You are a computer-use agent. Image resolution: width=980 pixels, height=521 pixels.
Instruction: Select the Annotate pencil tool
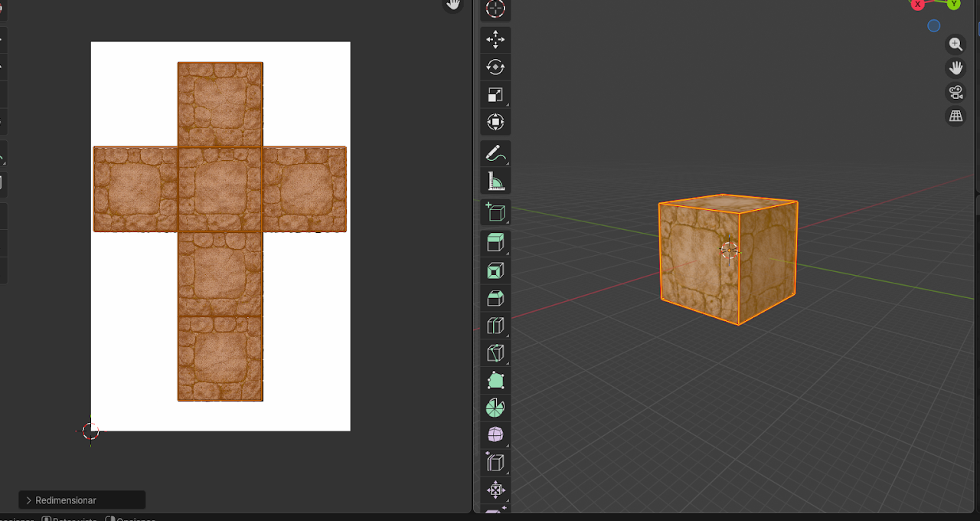495,154
